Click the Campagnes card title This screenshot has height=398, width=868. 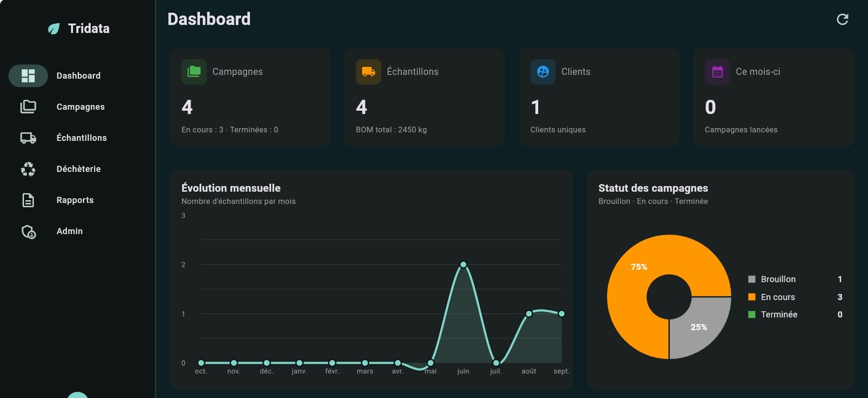tap(238, 72)
